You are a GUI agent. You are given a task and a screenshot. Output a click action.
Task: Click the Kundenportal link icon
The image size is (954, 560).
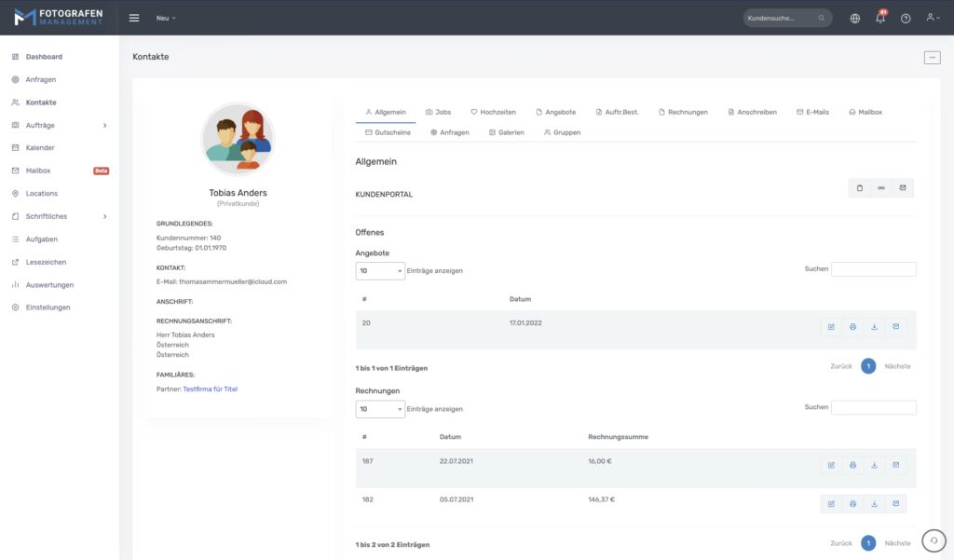[x=881, y=188]
